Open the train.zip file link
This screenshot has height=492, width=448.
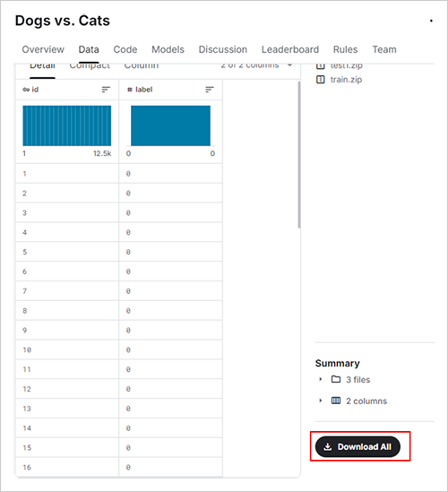[x=346, y=80]
